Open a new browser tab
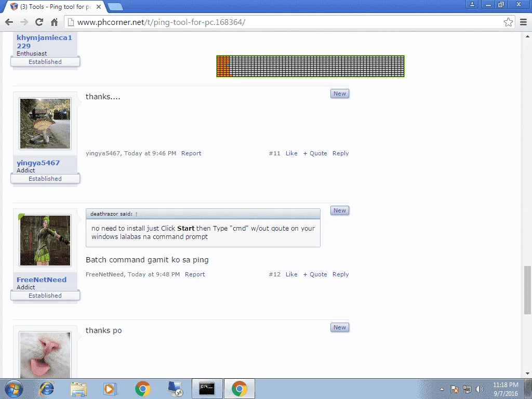The image size is (532, 399). click(x=115, y=7)
